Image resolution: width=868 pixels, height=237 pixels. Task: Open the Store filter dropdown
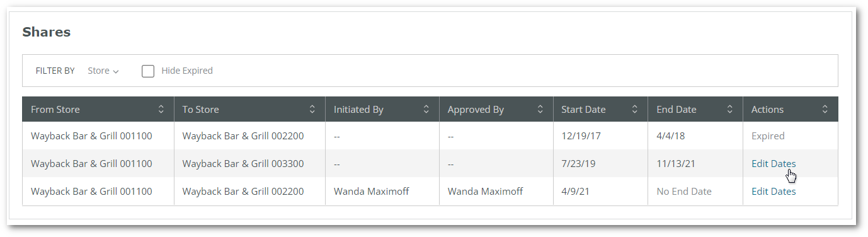103,71
